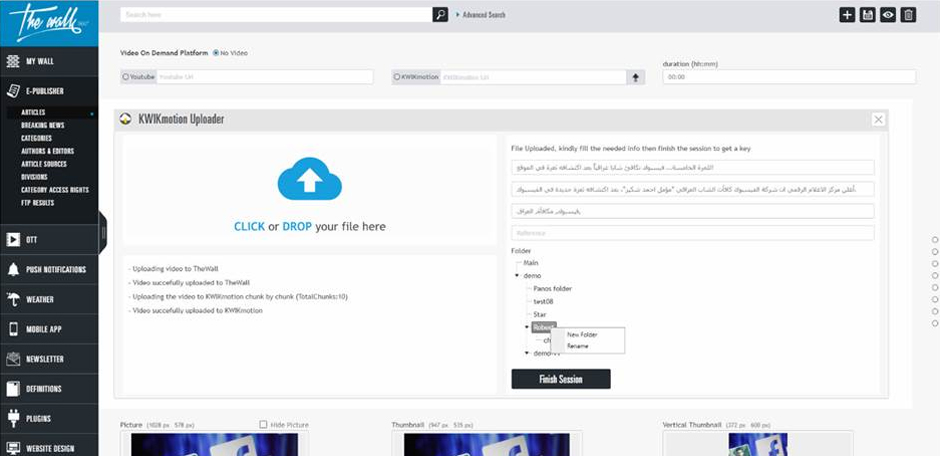
Task: Open the My Wall brick icon
Action: (x=13, y=61)
